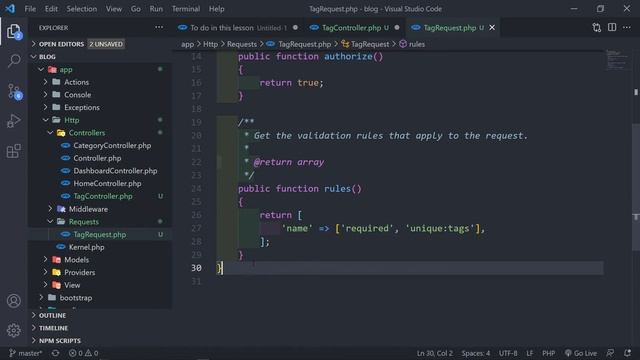The image size is (640, 360).
Task: Change language mode from PHP
Action: pyautogui.click(x=548, y=353)
